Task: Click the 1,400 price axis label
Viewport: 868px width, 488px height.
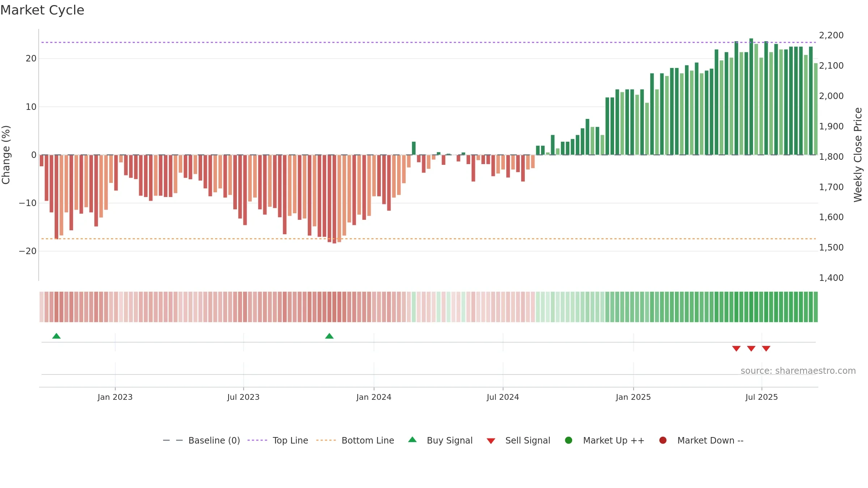Action: [831, 278]
